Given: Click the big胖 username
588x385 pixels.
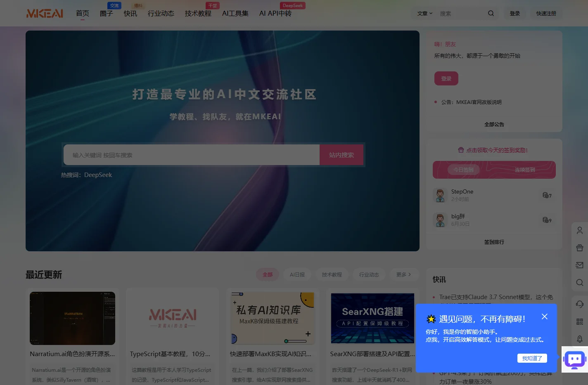Looking at the screenshot, I should [x=458, y=216].
